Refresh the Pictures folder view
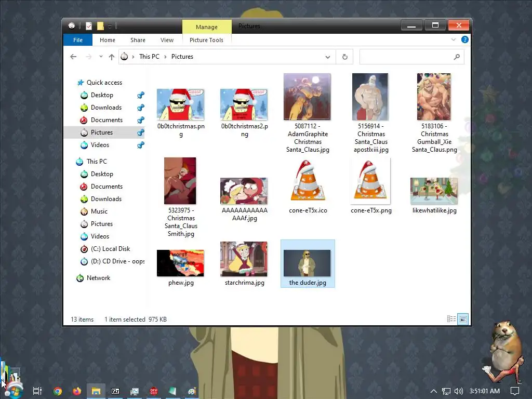Viewport: 532px width, 399px height. (345, 57)
